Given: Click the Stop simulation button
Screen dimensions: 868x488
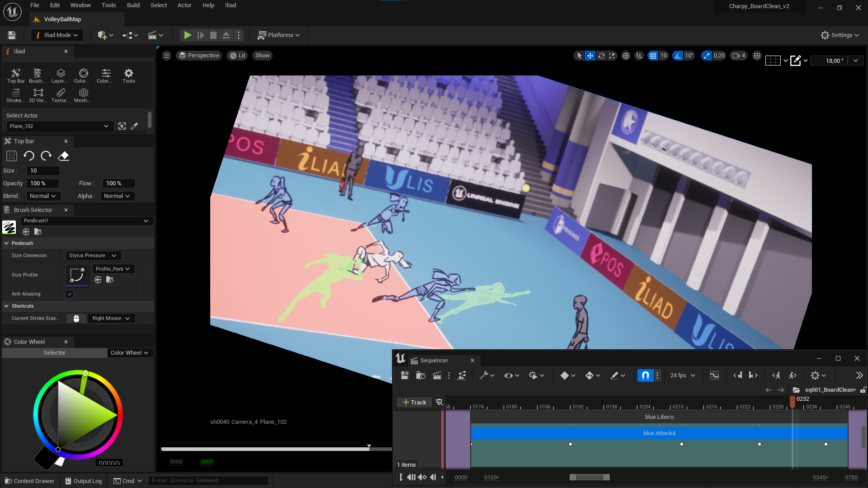Looking at the screenshot, I should click(x=213, y=35).
